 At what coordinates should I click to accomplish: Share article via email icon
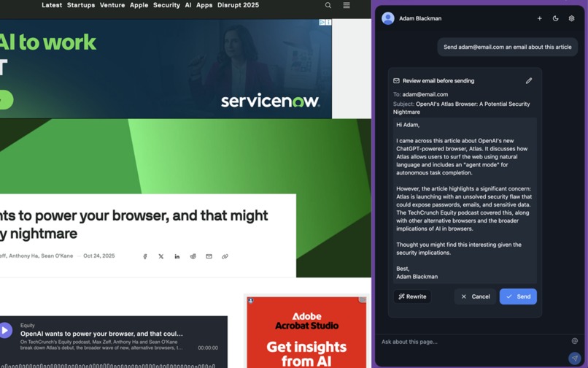click(x=209, y=256)
